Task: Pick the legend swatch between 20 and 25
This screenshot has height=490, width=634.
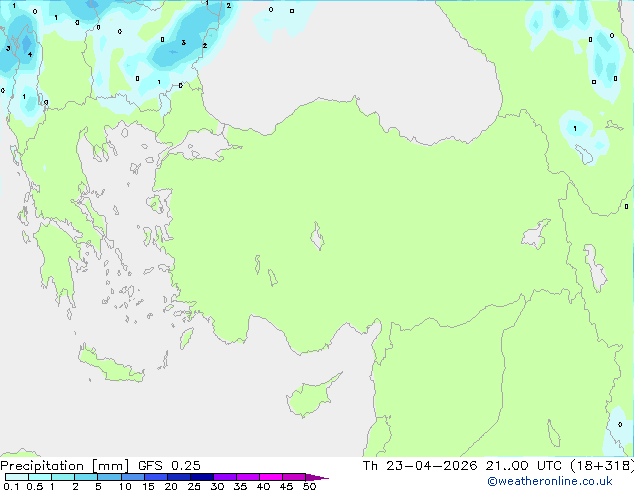Action: pos(179,477)
